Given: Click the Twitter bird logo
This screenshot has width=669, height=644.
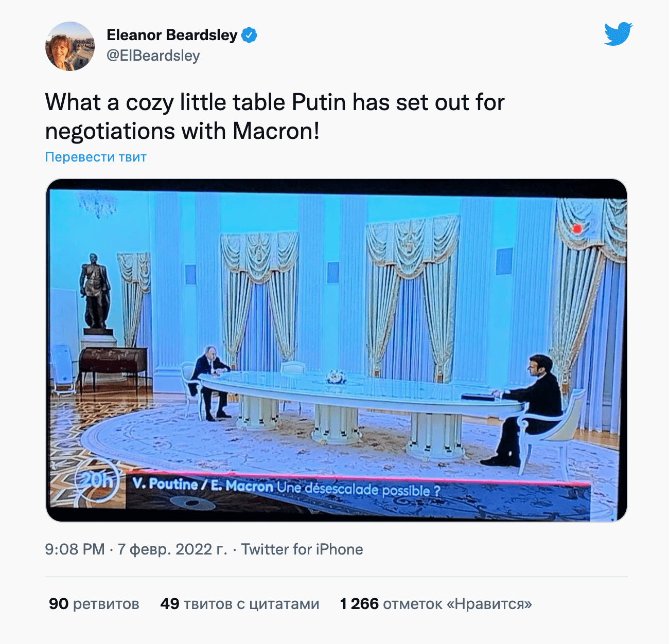Looking at the screenshot, I should click(x=618, y=34).
